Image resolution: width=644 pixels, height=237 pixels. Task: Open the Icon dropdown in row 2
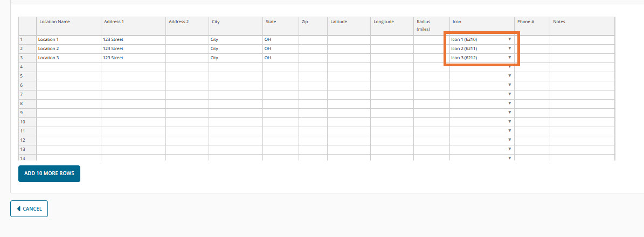[509, 48]
